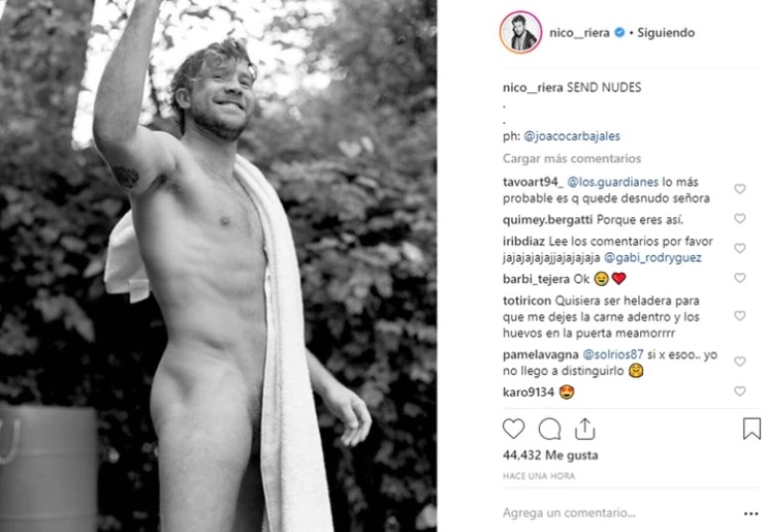Open the @joacocarbajales photographer link

(572, 137)
